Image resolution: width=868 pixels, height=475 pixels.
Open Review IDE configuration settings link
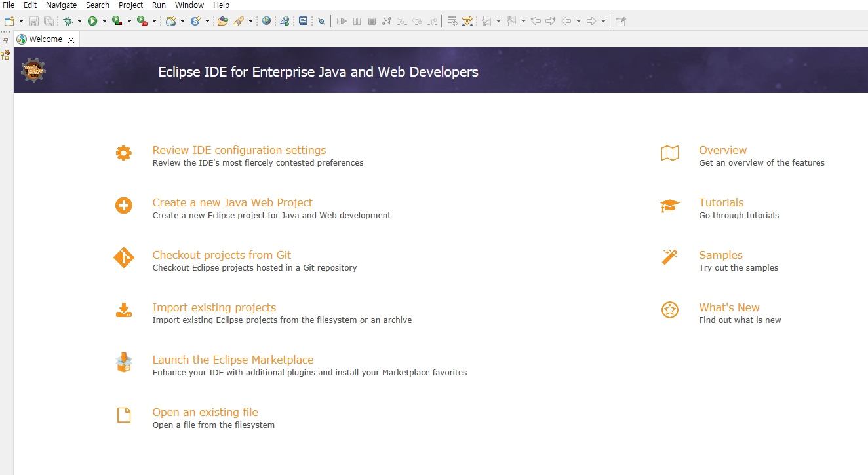pos(239,150)
